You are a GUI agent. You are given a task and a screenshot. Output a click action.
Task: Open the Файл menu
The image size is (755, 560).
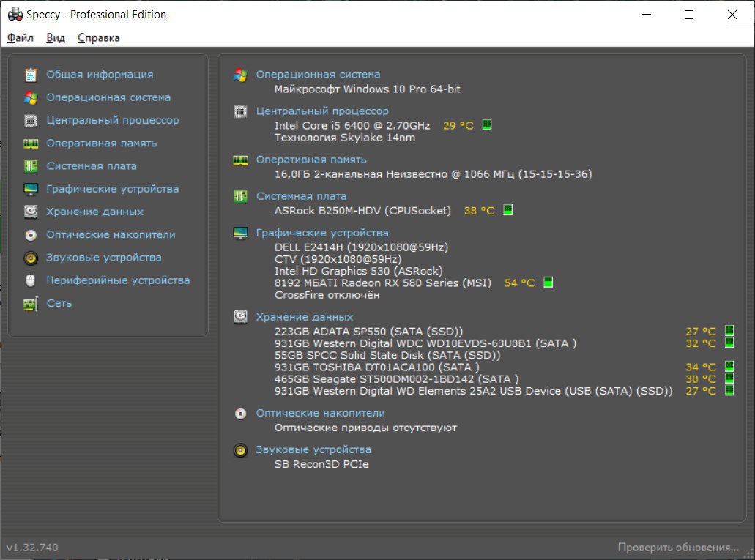[21, 37]
